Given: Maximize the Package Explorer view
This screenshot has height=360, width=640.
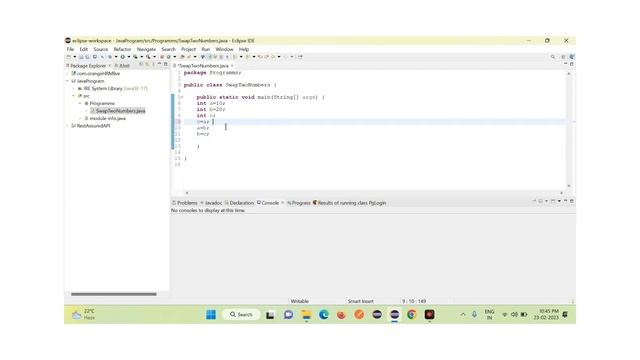Looking at the screenshot, I should [x=165, y=64].
